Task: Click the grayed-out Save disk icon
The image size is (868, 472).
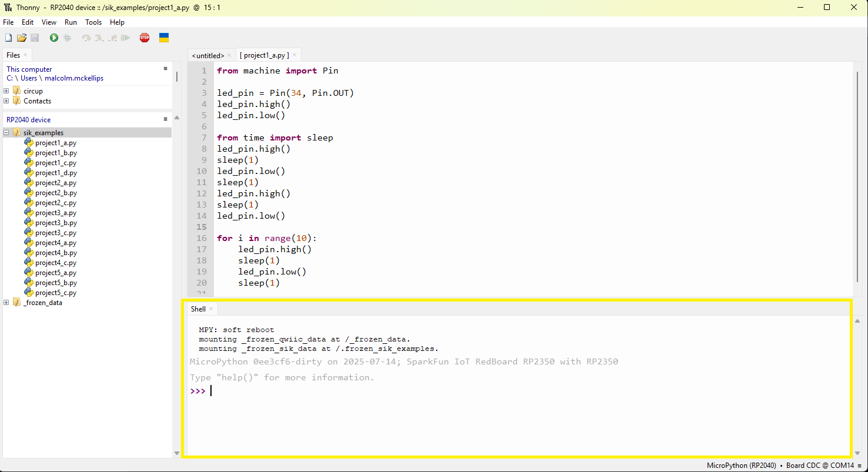Action: point(35,38)
